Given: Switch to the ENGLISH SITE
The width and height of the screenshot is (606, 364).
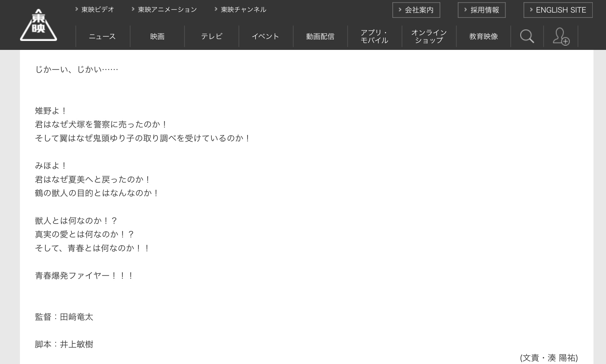Looking at the screenshot, I should click(558, 10).
